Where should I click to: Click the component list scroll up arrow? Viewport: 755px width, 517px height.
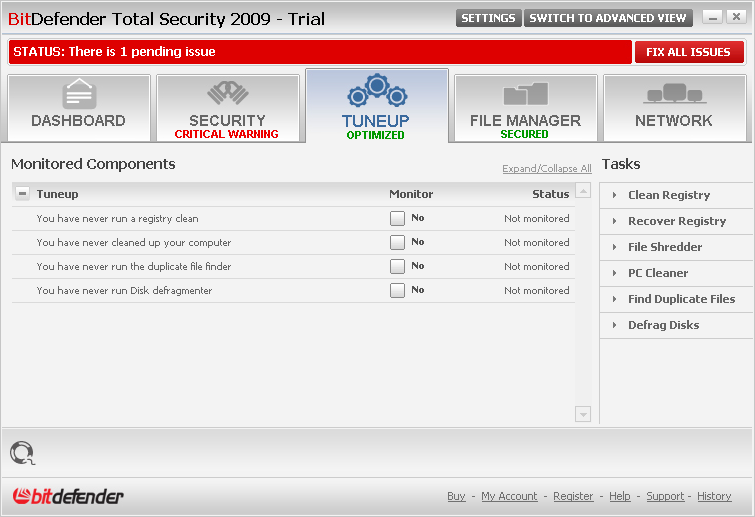coord(583,191)
